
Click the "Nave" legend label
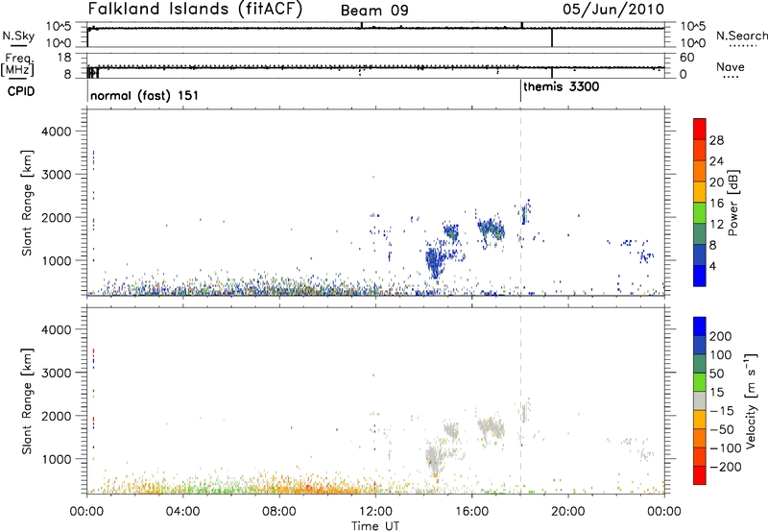(730, 67)
